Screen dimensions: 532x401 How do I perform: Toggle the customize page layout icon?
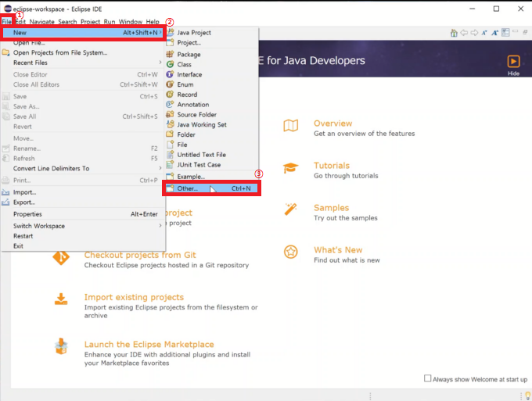pyautogui.click(x=505, y=33)
